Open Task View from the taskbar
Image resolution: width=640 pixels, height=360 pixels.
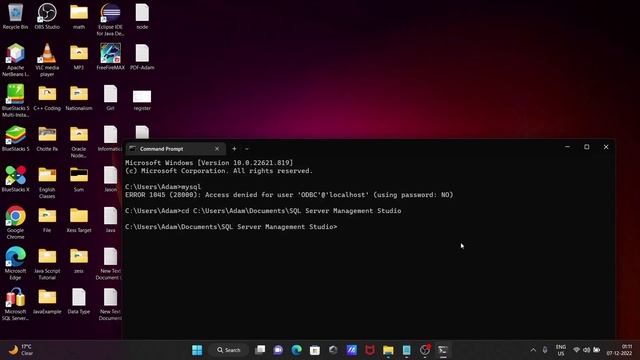[260, 350]
